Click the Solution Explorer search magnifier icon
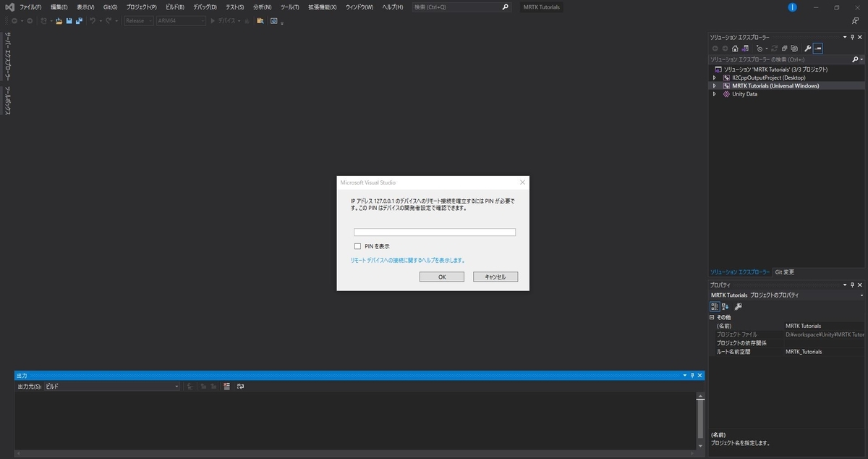 pos(855,59)
